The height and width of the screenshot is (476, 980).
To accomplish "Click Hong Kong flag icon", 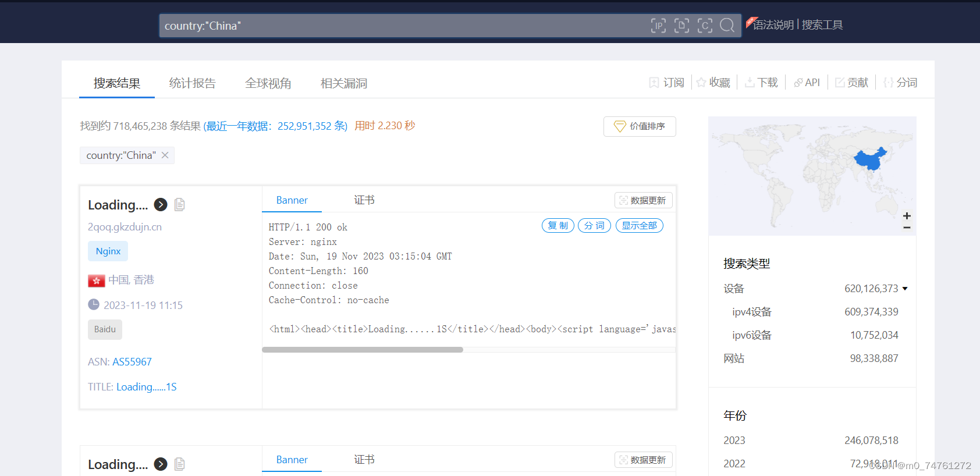I will click(97, 281).
